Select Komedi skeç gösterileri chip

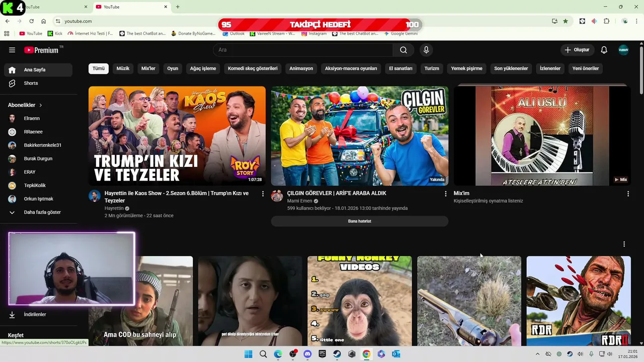click(253, 68)
